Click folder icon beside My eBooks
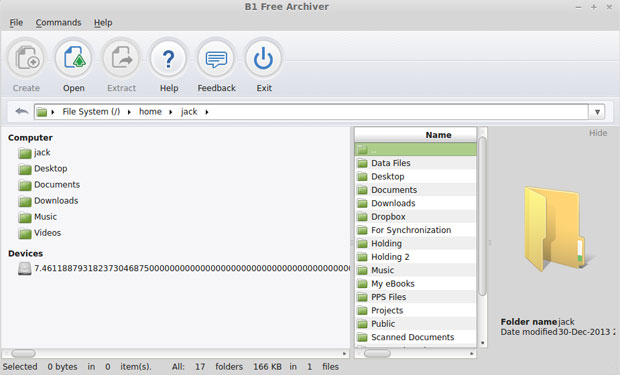This screenshot has width=620, height=375. tap(362, 284)
